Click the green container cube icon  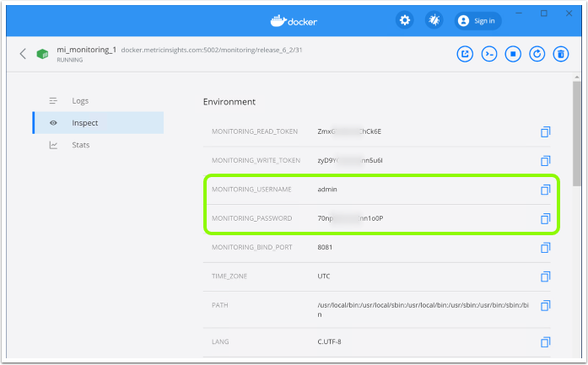click(x=42, y=54)
